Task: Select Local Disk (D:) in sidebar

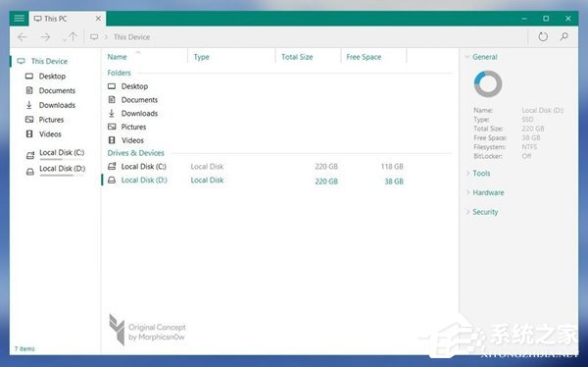Action: click(63, 169)
